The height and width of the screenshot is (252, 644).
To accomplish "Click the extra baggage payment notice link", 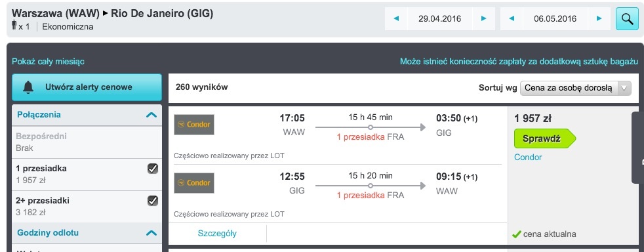I will 519,62.
